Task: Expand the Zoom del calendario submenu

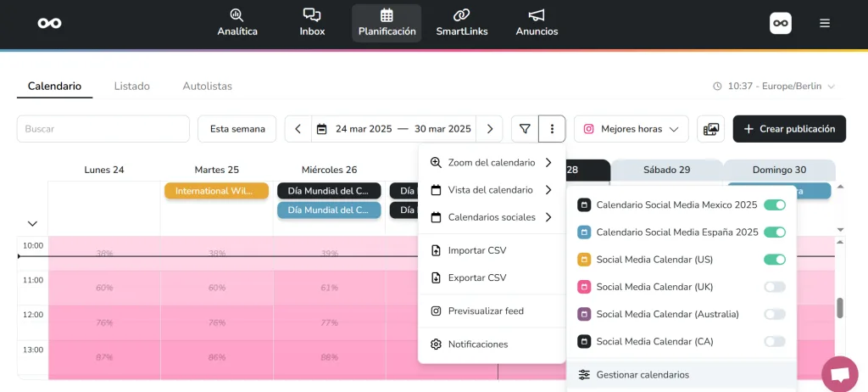Action: click(x=492, y=162)
